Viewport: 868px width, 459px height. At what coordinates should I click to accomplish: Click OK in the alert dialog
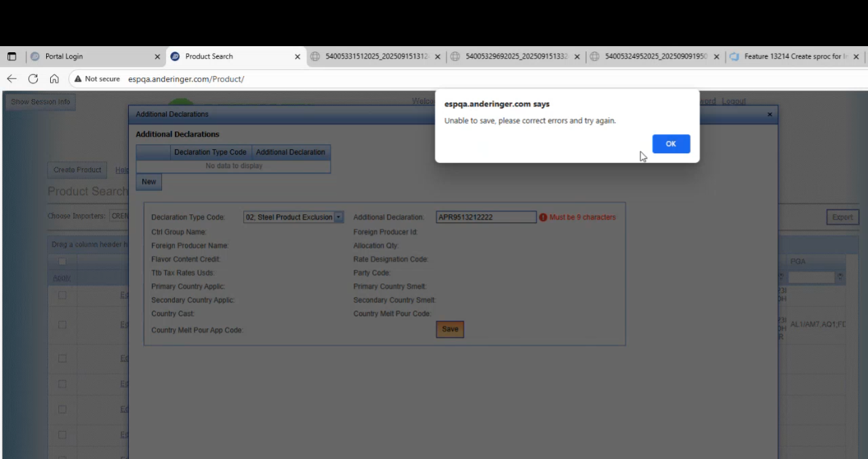(x=671, y=144)
